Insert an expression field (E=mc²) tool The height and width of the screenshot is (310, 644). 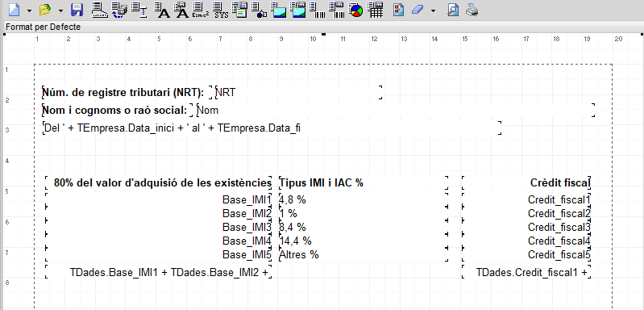tap(201, 10)
